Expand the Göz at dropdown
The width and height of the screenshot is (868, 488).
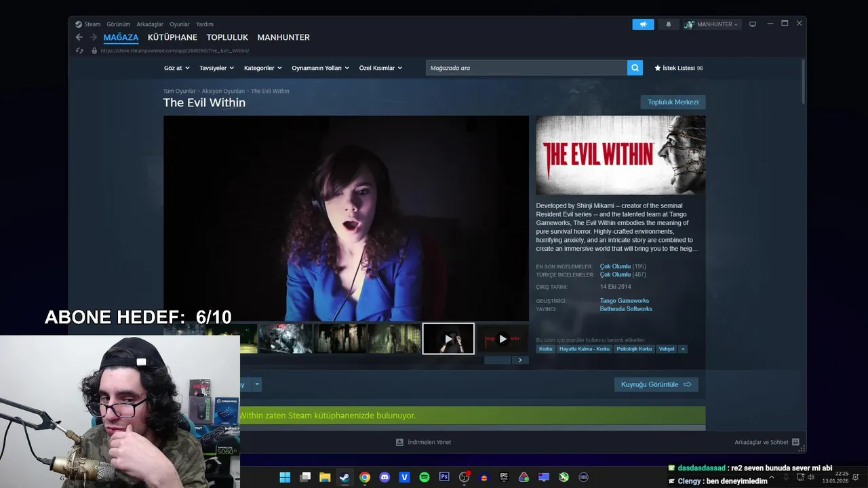(x=176, y=68)
